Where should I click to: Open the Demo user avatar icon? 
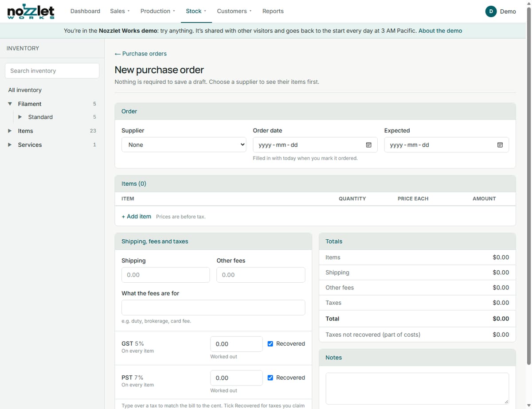click(491, 12)
